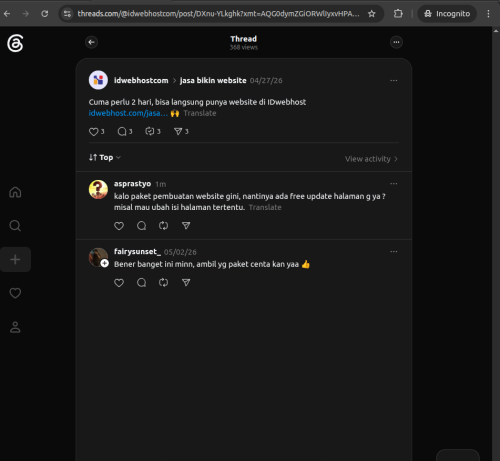Go to Home in sidebar
The height and width of the screenshot is (461, 500).
15,192
